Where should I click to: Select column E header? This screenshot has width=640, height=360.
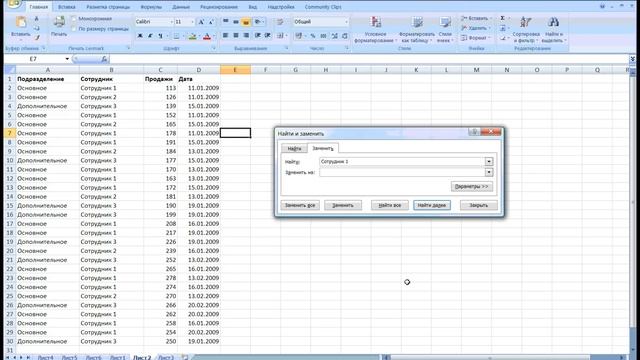(x=235, y=70)
